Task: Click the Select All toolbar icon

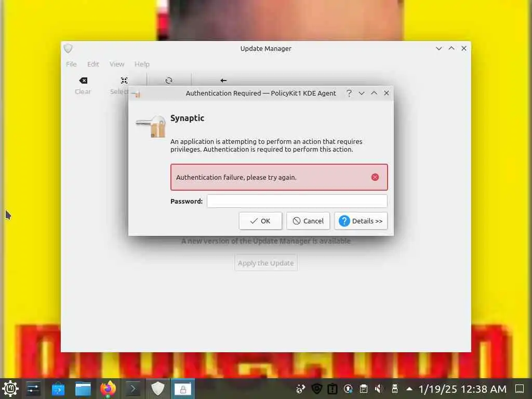Action: (124, 81)
